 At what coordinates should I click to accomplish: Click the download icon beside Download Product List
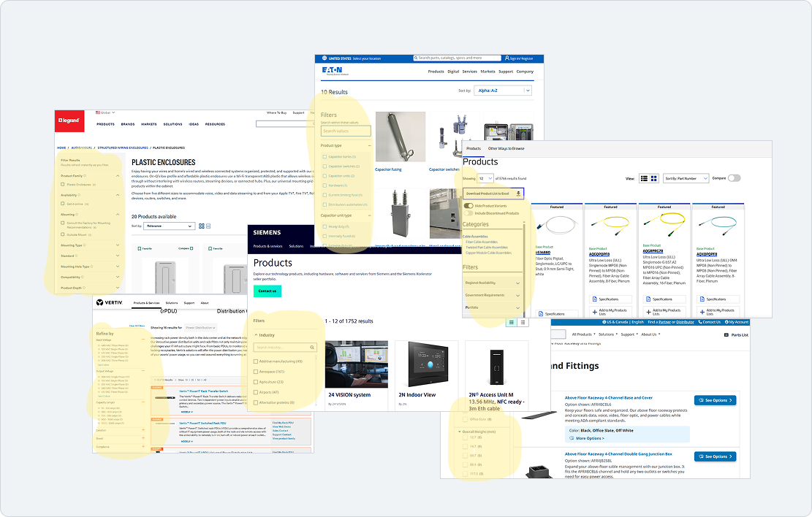[x=518, y=194]
